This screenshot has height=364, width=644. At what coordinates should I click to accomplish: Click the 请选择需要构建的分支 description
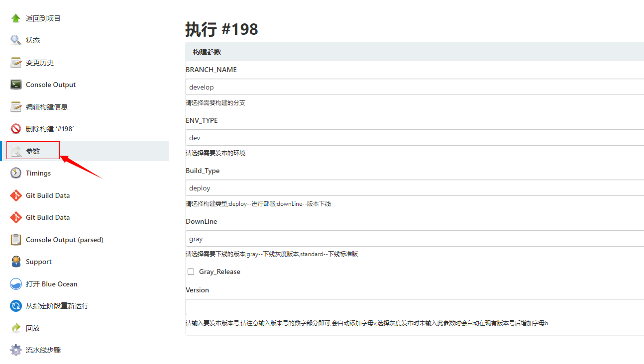[x=215, y=103]
